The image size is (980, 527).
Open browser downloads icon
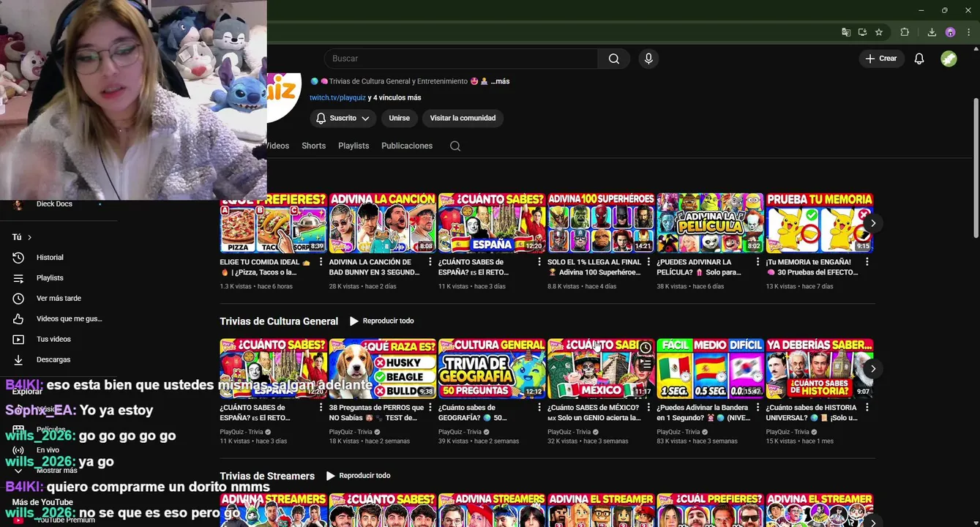coord(932,32)
